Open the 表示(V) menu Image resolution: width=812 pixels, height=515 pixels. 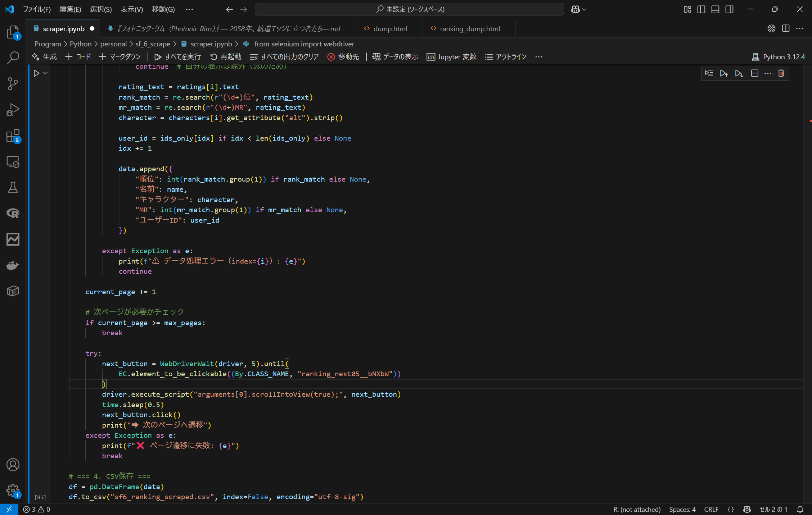pos(132,9)
